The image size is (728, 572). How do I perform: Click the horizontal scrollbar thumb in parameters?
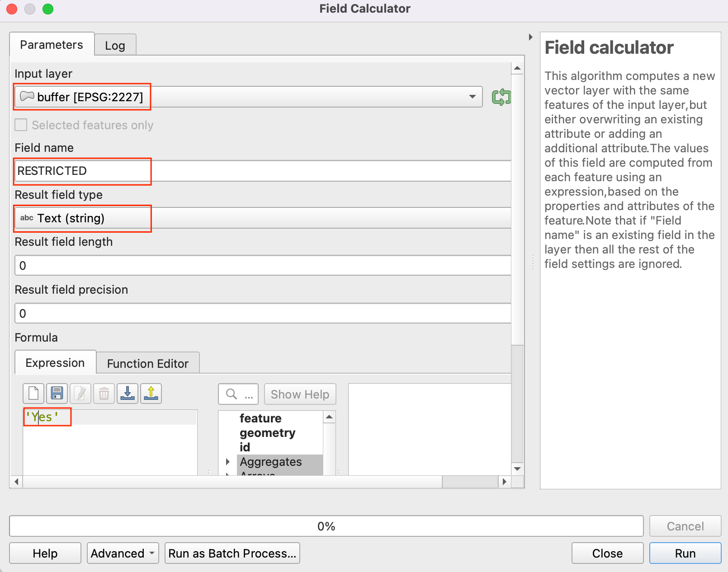click(x=469, y=482)
